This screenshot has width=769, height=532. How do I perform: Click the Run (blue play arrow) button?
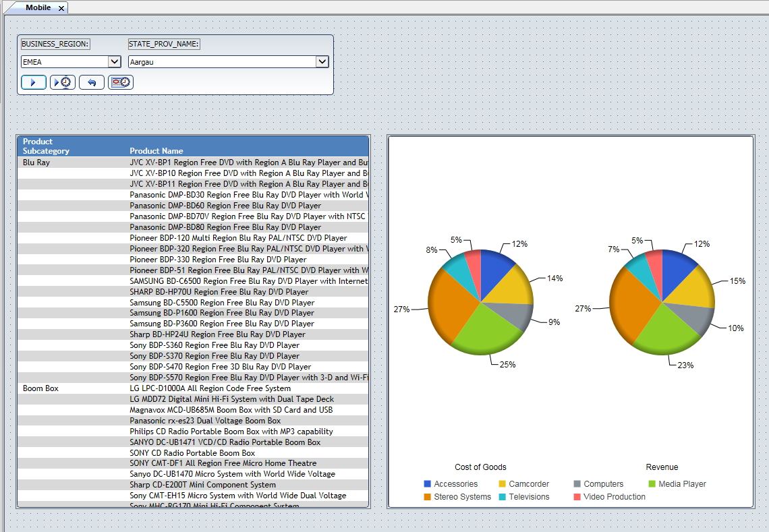click(x=33, y=82)
